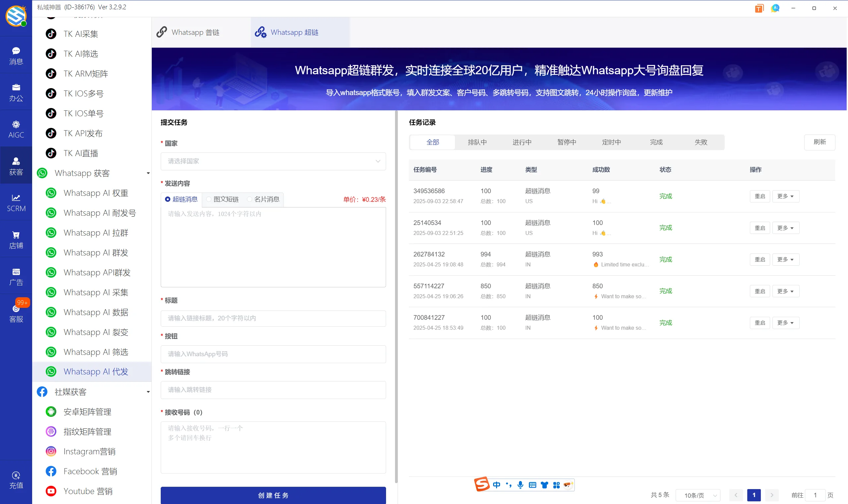Open the 广告 ads panel
The image size is (848, 504).
pos(16,276)
